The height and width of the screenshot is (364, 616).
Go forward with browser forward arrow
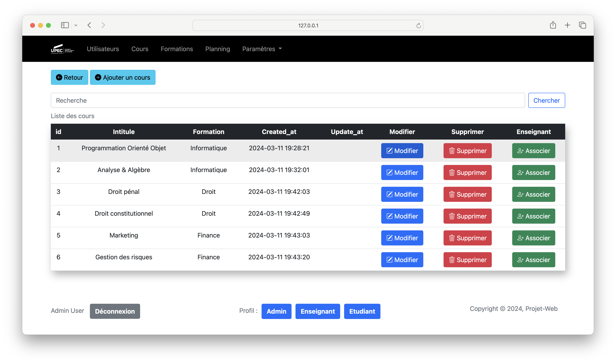click(103, 25)
